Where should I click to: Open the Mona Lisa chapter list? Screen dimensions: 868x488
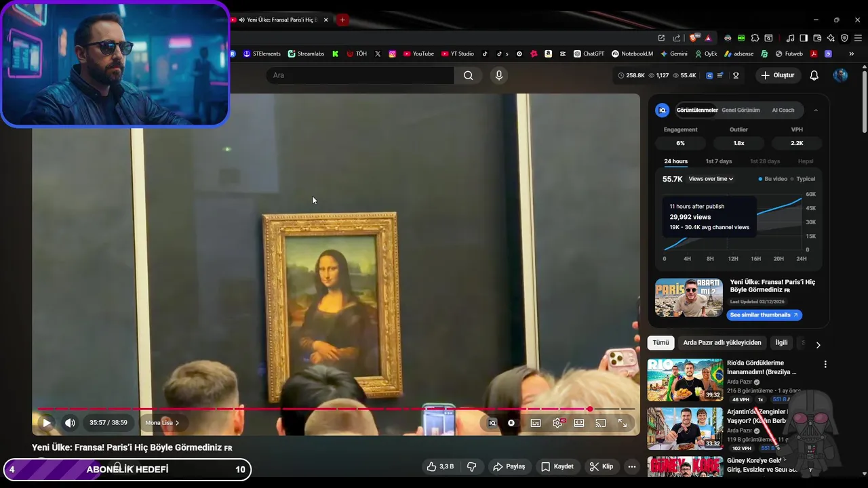(162, 423)
